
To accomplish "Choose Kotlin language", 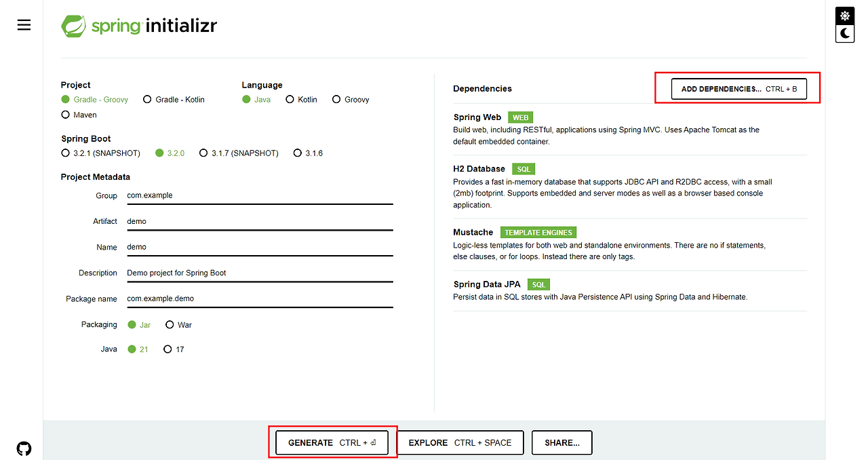I will point(302,100).
